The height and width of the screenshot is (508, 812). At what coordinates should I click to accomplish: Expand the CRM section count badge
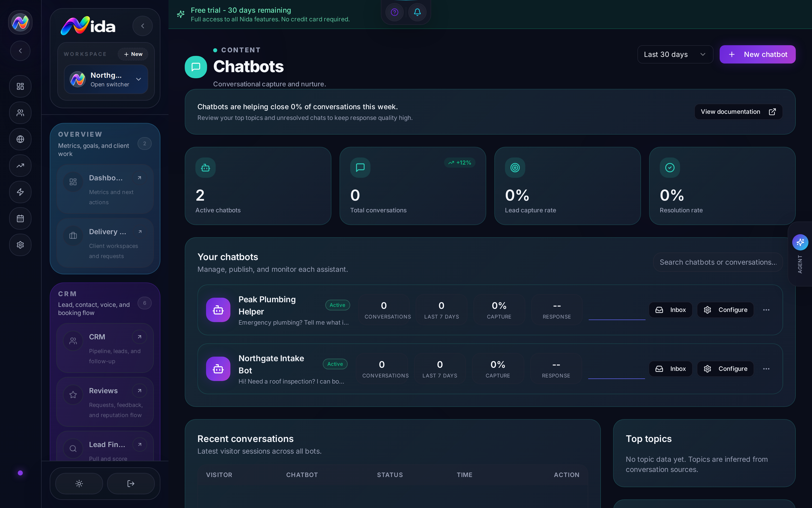145,303
